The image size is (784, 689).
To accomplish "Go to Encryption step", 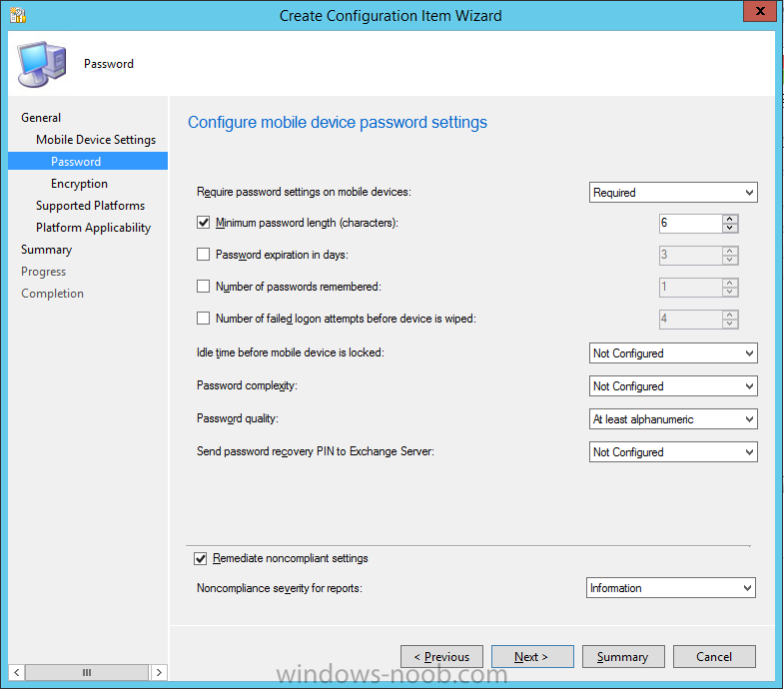I will [79, 184].
